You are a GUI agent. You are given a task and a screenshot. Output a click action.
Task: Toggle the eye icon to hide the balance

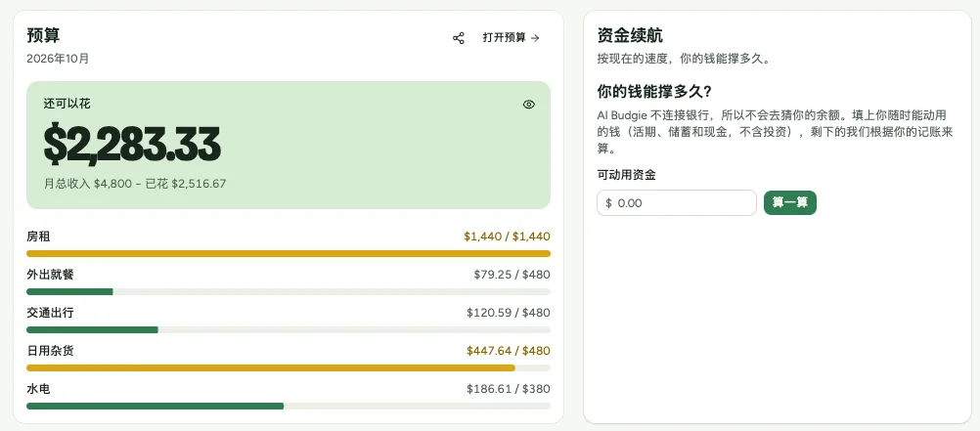tap(529, 105)
